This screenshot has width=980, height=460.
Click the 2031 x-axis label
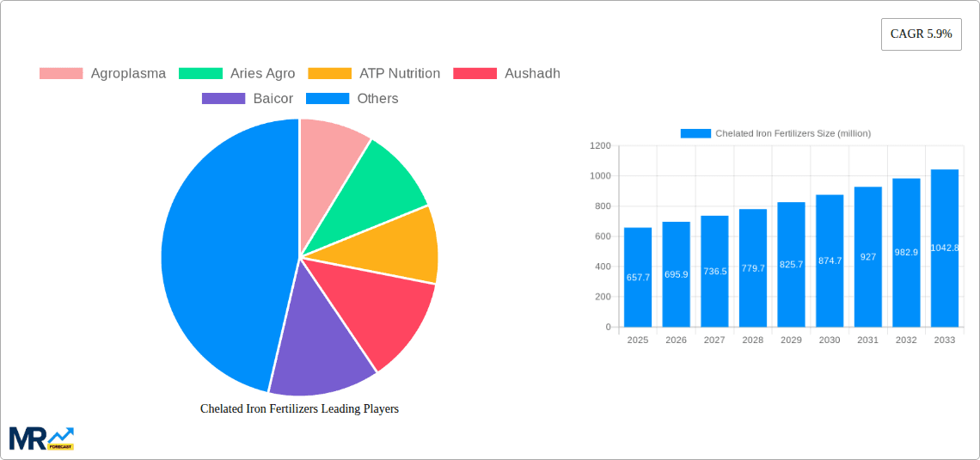pos(868,340)
